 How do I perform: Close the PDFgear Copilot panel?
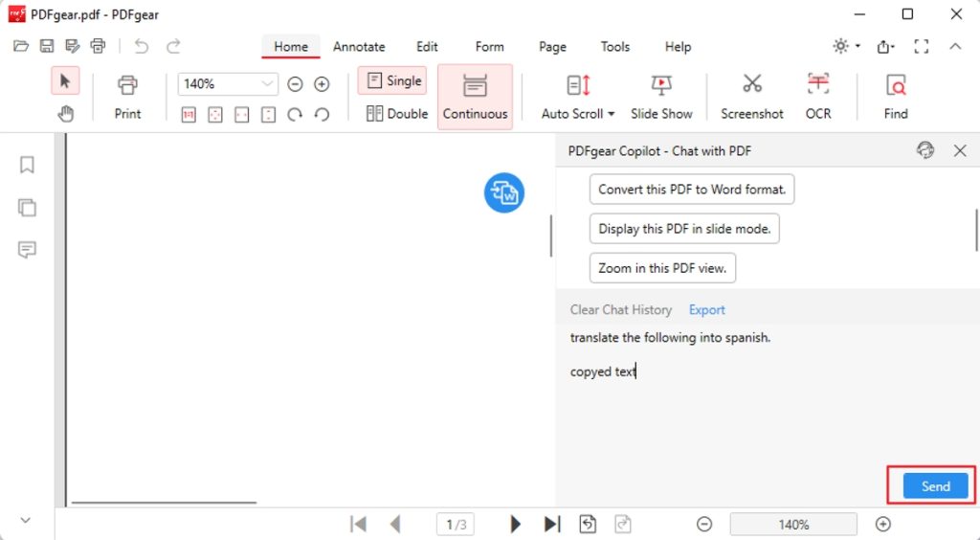[x=960, y=150]
